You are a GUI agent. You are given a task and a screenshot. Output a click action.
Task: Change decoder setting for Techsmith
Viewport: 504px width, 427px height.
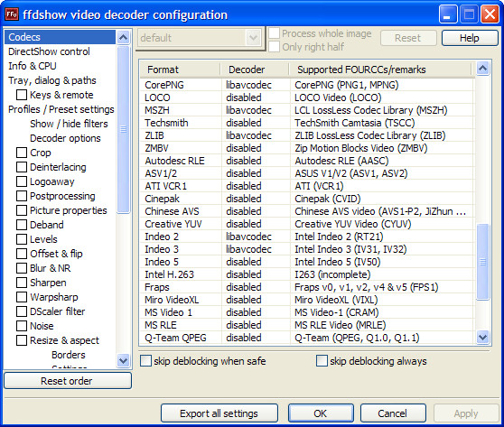coord(244,123)
